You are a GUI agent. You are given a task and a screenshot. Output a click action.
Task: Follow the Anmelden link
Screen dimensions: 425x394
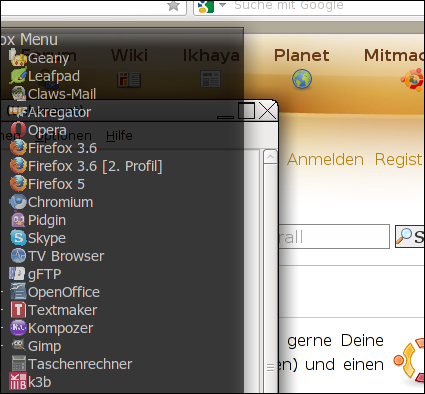325,159
